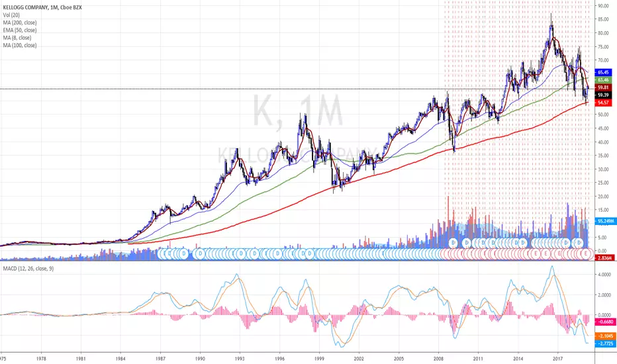This screenshot has height=364, width=617.
Task: Click 2.0000 on the MACD scale
Action: pyautogui.click(x=605, y=295)
